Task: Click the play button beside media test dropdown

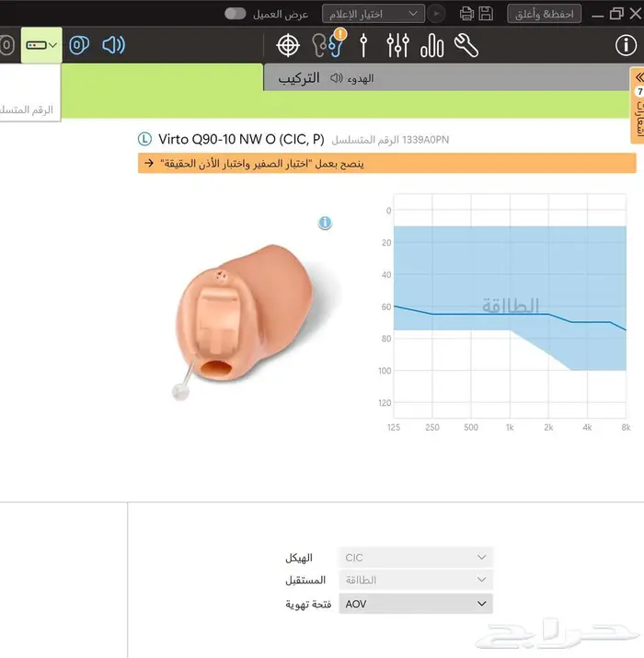Action: click(437, 13)
